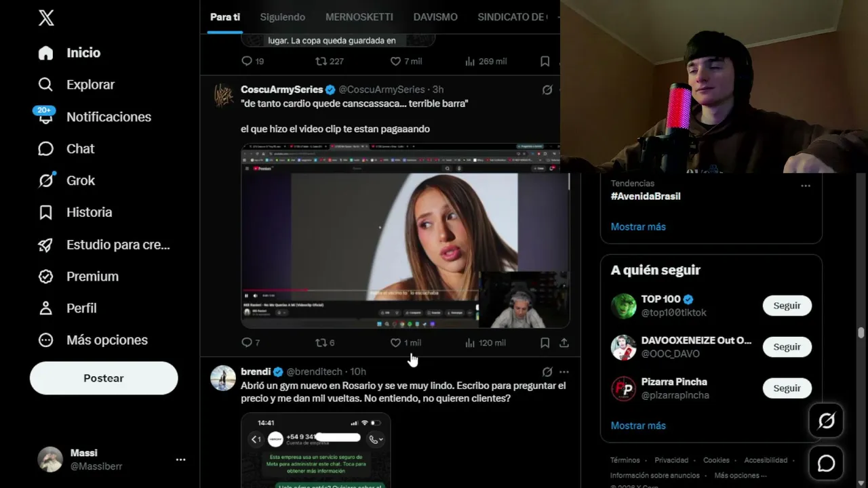Open more options for Tendencias #AvenidaBrasil
The width and height of the screenshot is (868, 488).
coord(806,186)
